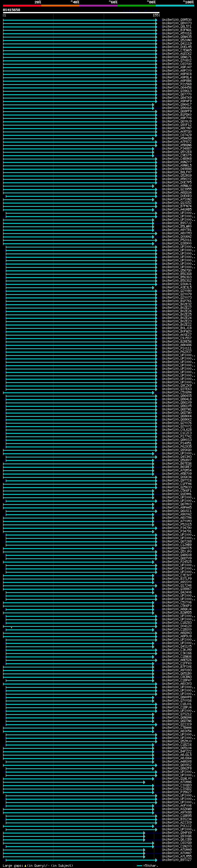Image resolution: width=197 pixels, height=868 pixels.
Task: Open hit UniRef100_B3FNQ1
Action: (x=176, y=30)
